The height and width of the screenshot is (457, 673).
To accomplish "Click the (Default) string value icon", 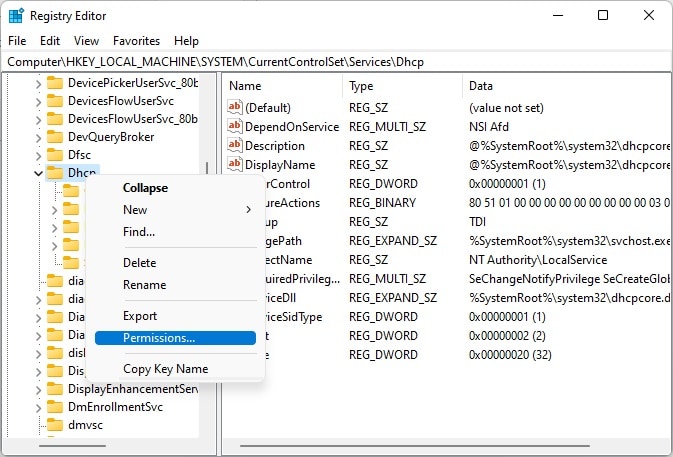I will coord(235,107).
